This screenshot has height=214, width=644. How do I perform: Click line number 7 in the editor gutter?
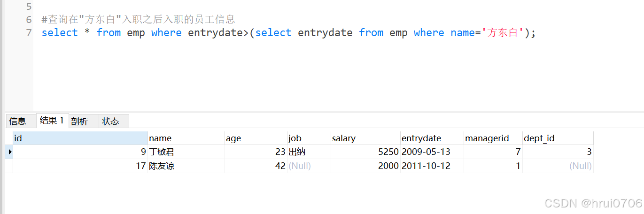click(29, 33)
